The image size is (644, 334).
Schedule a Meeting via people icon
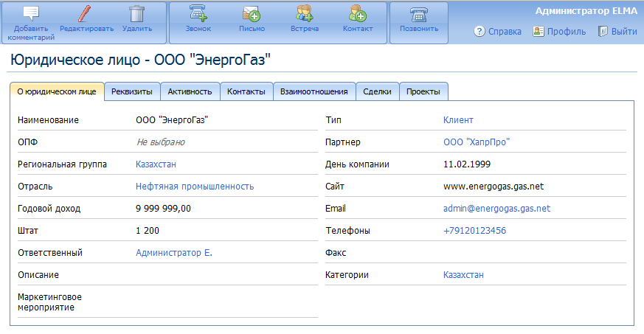click(305, 13)
